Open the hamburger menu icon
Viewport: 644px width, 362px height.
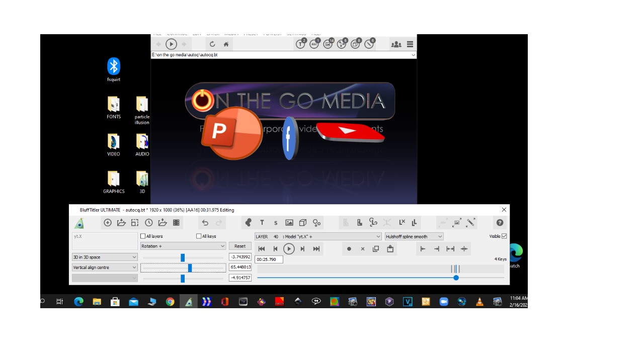point(410,44)
